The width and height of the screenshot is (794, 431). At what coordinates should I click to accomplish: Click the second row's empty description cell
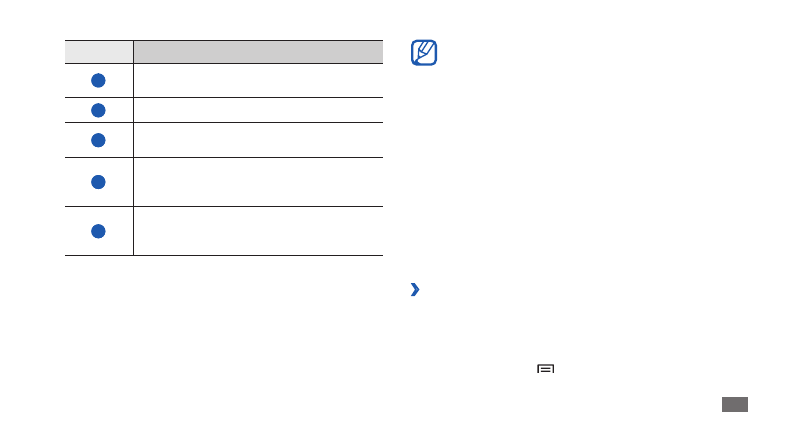(x=258, y=110)
